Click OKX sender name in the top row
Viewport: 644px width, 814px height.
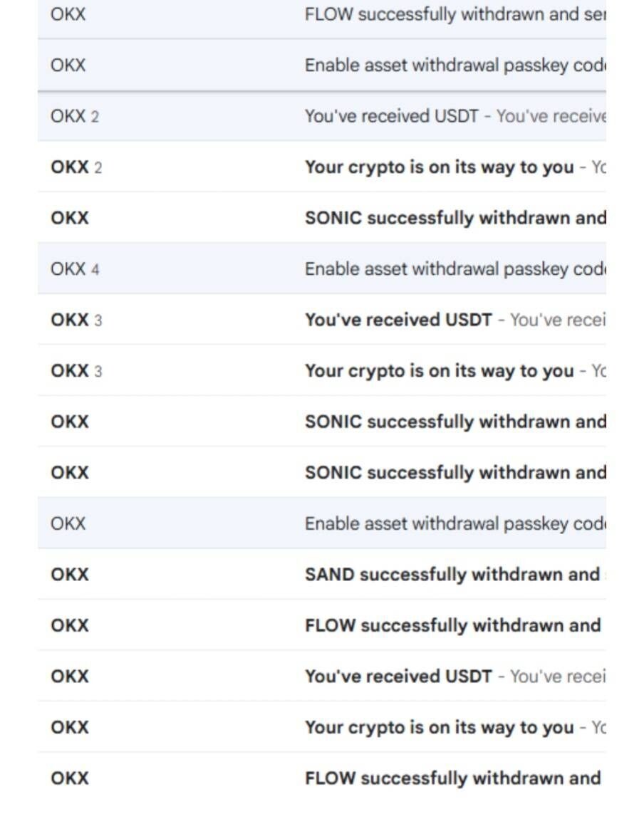(68, 14)
